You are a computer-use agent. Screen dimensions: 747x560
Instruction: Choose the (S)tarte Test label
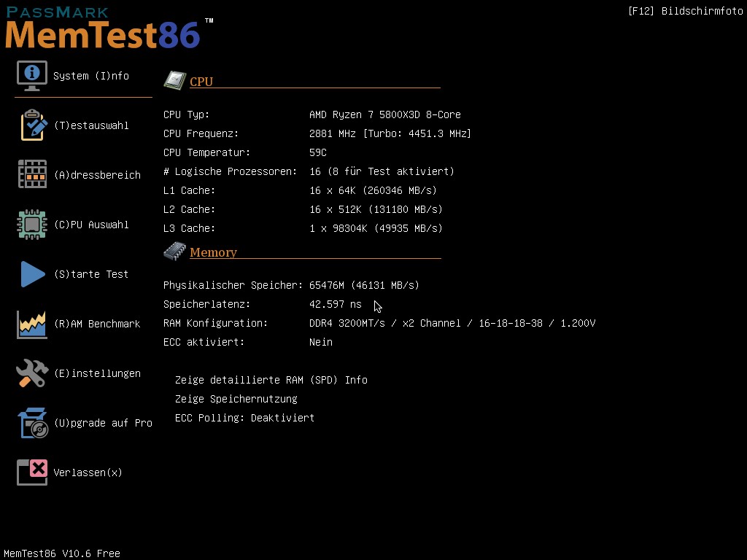[x=91, y=274]
